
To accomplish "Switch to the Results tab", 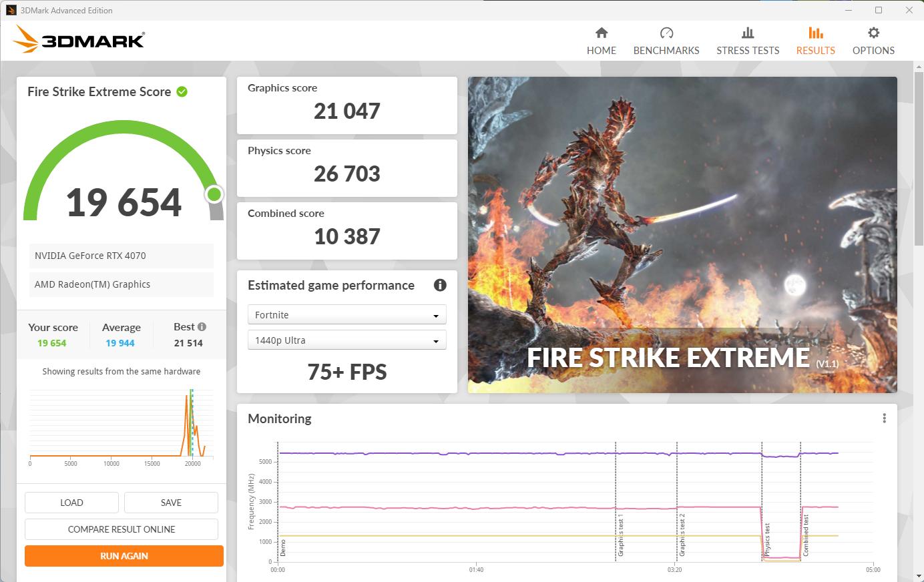I will click(815, 41).
